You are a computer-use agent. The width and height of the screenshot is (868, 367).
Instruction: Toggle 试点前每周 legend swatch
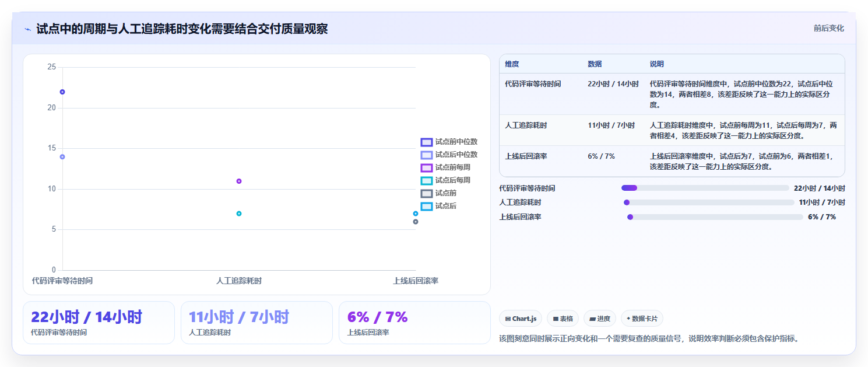pos(426,167)
